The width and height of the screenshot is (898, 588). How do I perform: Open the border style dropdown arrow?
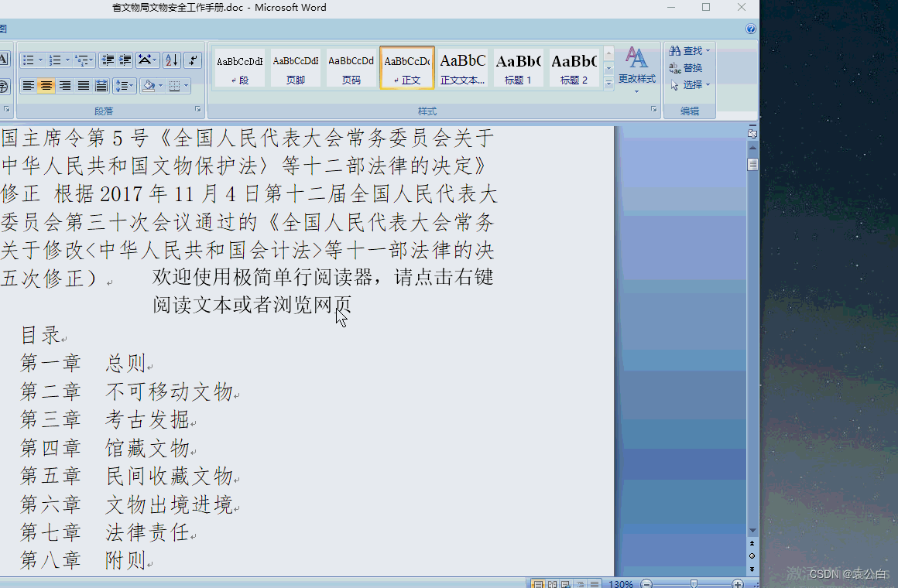(x=186, y=86)
